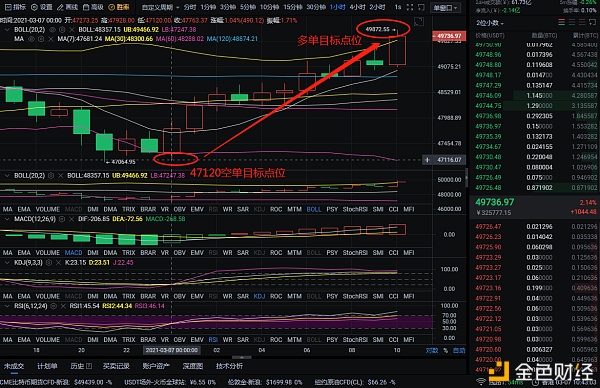Show buy-orders-only order book view
Image resolution: width=600 pixels, height=388 pixels.
pyautogui.click(x=572, y=23)
